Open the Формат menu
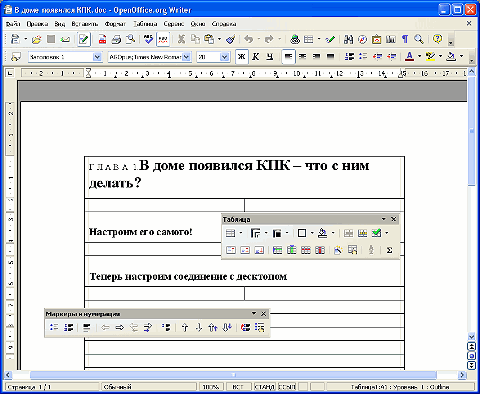Screen dimensions: 480x394 [115, 24]
